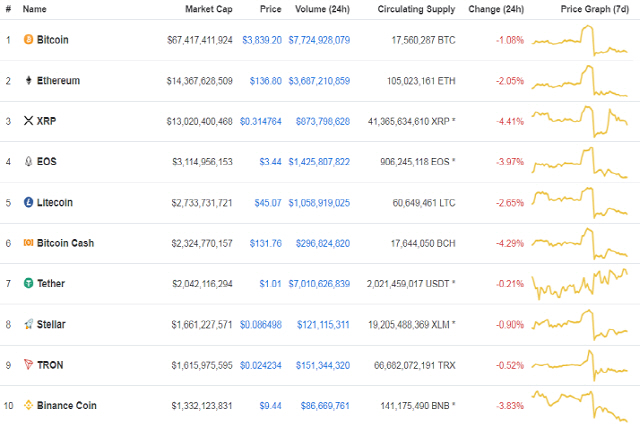Click the Litecoin logo icon
640x425 pixels.
click(x=28, y=202)
